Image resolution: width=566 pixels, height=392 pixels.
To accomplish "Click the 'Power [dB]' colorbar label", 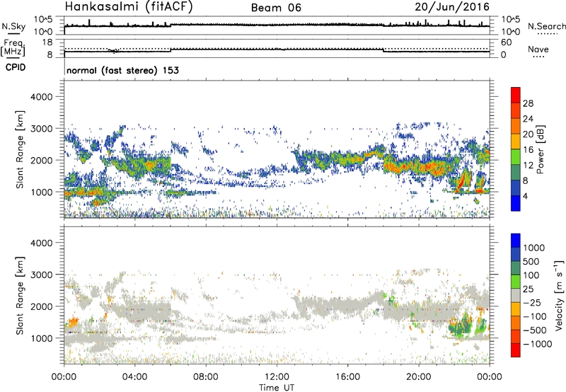I will 540,149.
